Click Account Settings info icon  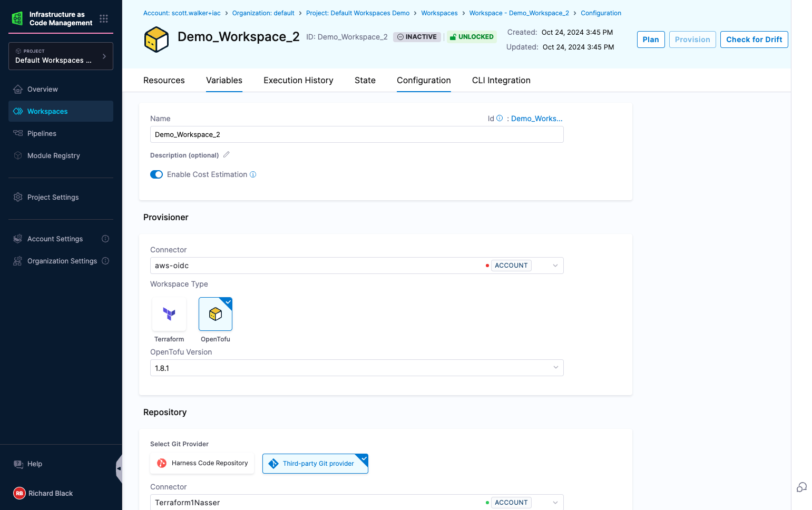point(105,239)
